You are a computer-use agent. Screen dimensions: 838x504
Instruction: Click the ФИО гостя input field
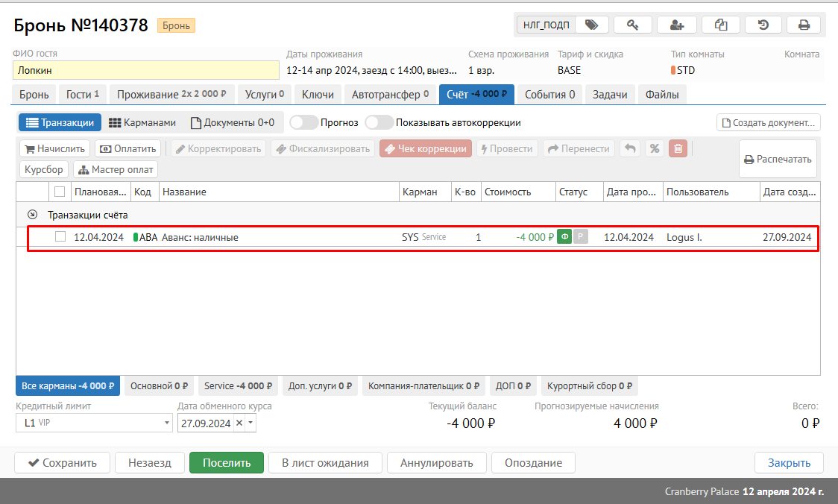pyautogui.click(x=145, y=70)
